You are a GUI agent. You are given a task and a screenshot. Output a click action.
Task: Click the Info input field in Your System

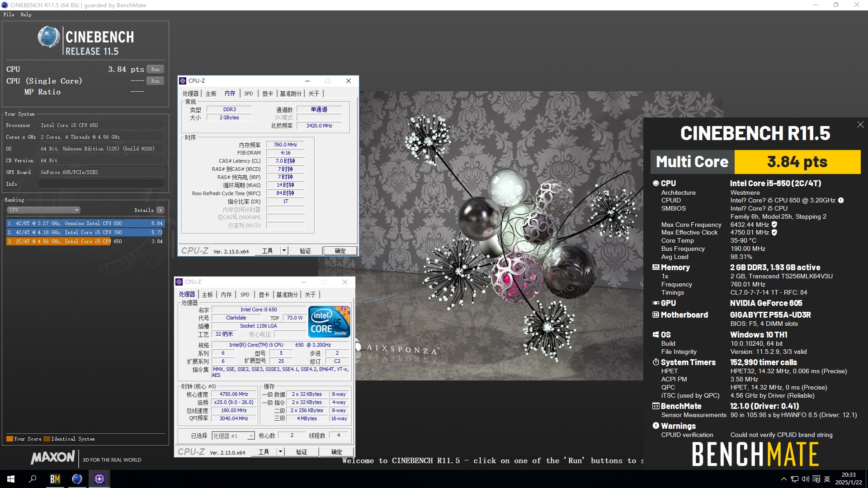(x=101, y=184)
